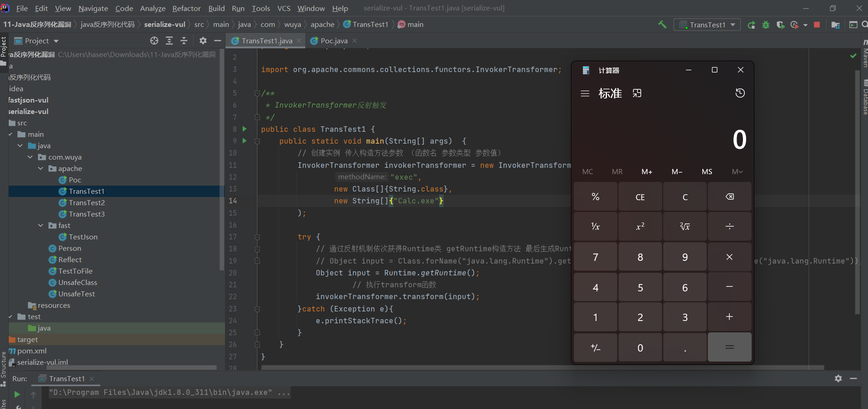868x409 pixels.
Task: Switch to the Poc.java editor tab
Action: (334, 41)
